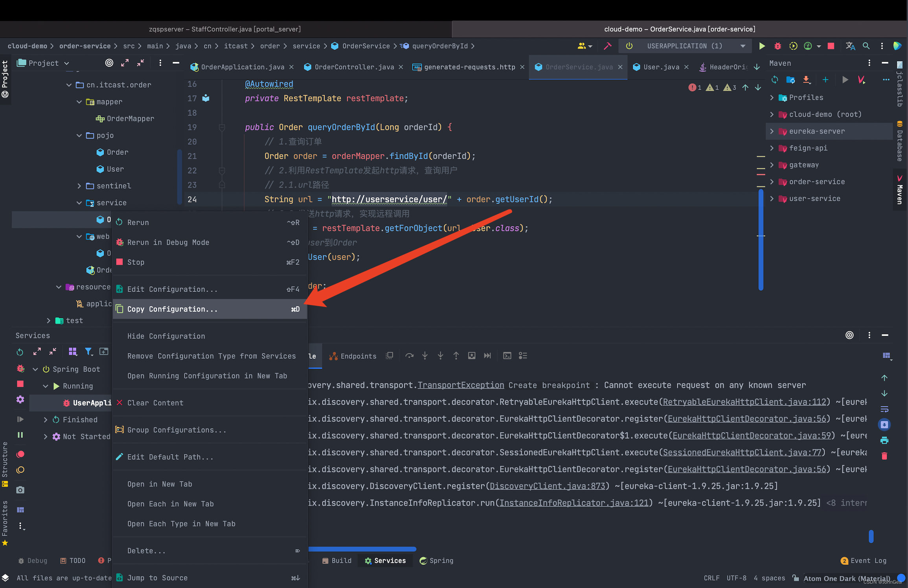Click the filter icon in Services toolbar
The image size is (908, 588).
pos(89,352)
